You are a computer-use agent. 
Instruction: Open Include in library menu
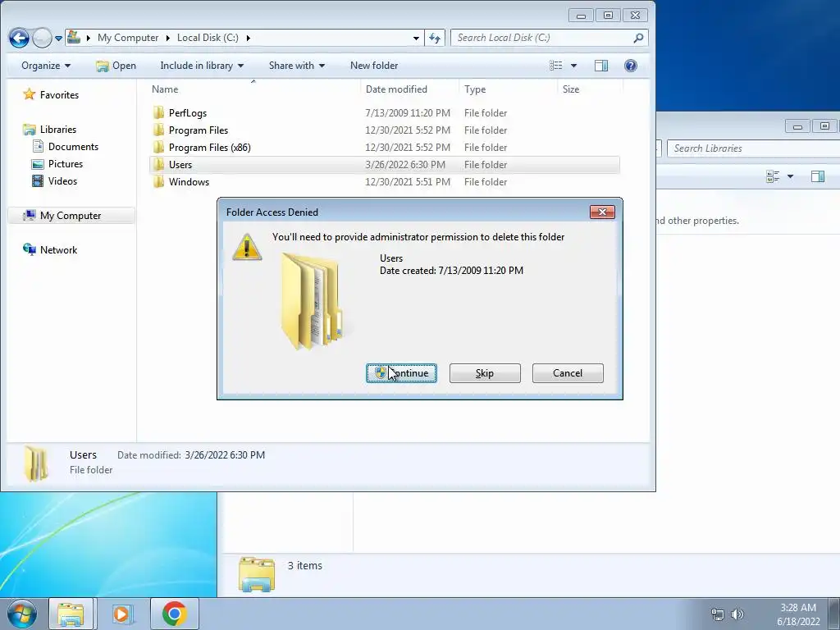[202, 66]
